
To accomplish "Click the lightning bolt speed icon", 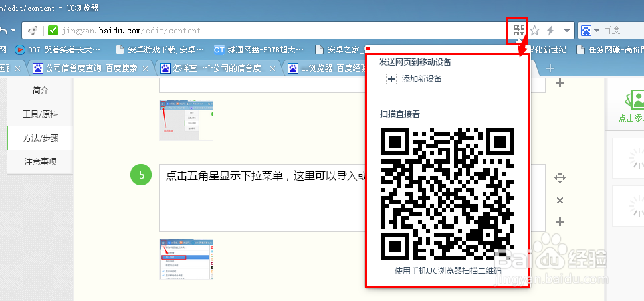I will 550,30.
